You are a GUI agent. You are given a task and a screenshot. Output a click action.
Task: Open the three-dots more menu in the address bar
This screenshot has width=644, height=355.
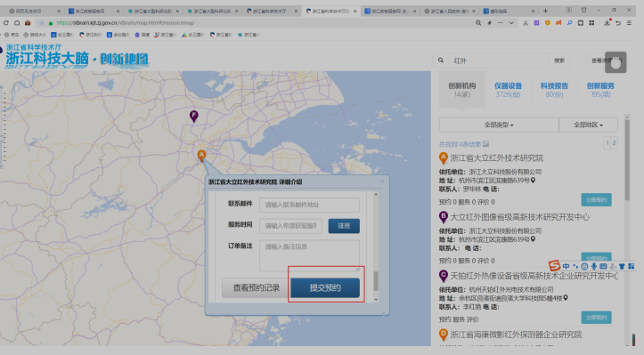click(x=501, y=23)
